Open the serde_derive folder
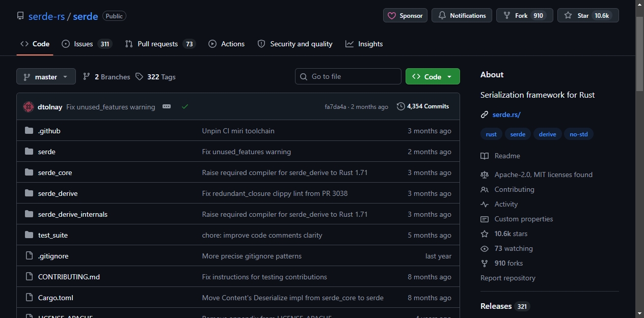 tap(58, 193)
